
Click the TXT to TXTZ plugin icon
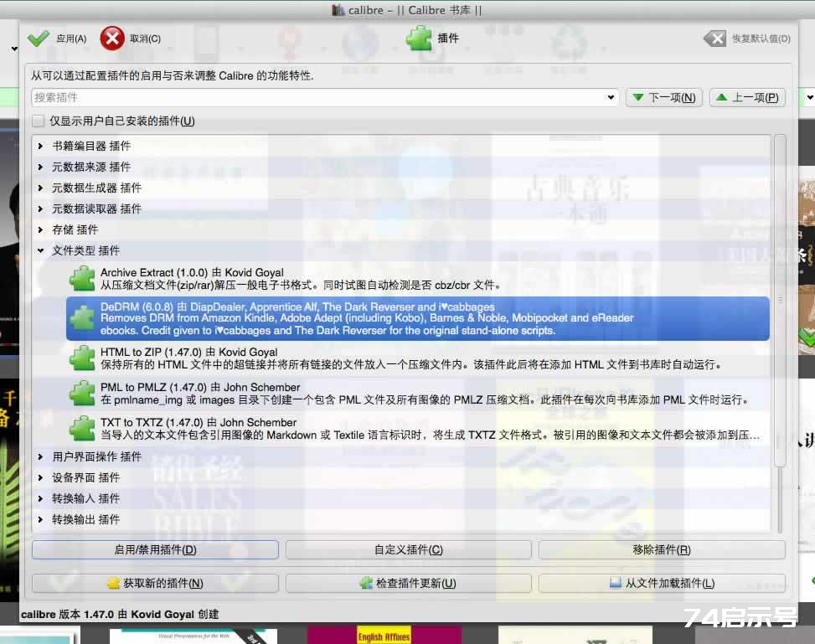click(82, 428)
